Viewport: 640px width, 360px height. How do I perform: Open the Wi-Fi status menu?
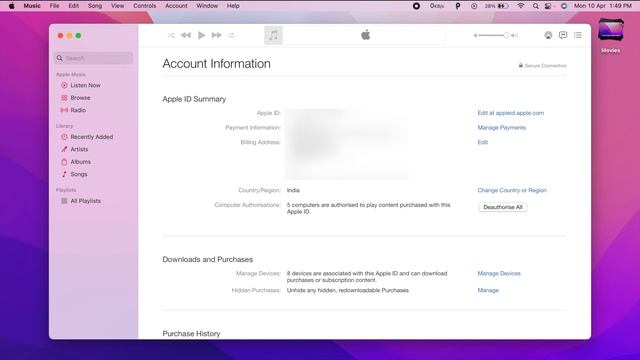[x=521, y=6]
